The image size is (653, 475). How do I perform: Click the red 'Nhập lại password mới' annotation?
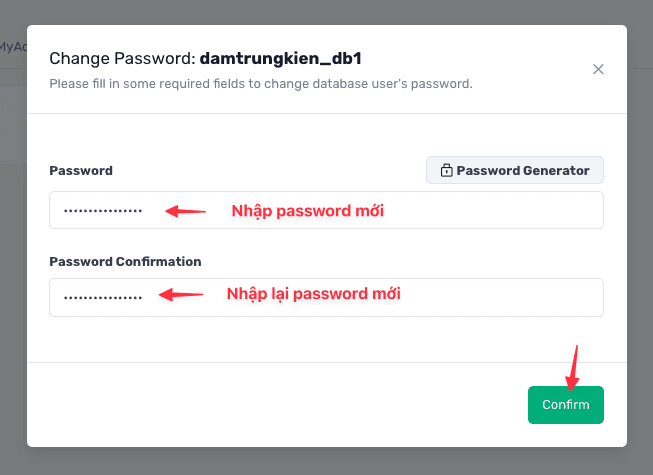tap(314, 294)
